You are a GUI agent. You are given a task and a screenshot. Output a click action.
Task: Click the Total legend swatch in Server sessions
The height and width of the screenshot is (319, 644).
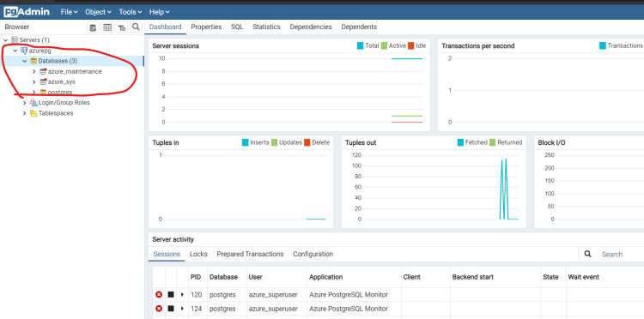(360, 46)
